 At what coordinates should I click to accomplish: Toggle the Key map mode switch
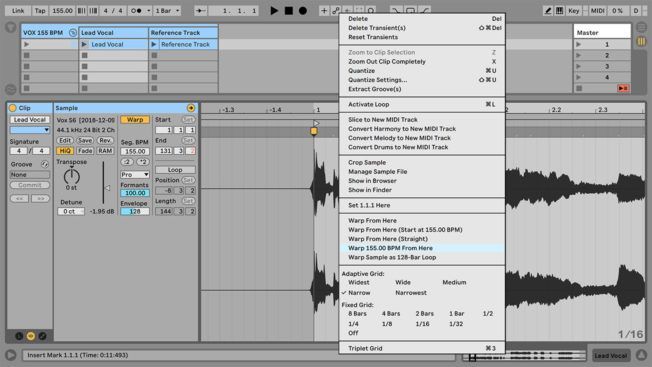(573, 11)
